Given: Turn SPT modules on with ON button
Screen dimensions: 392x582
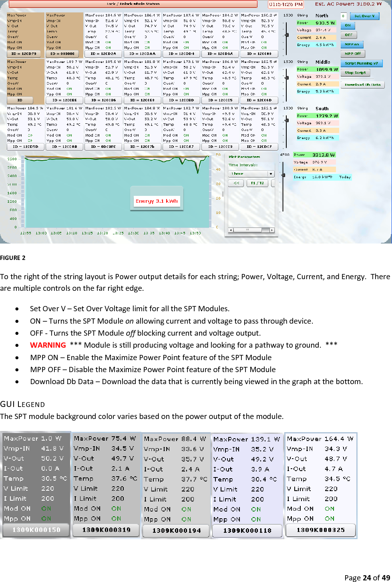Looking at the screenshot, I should tap(348, 25).
